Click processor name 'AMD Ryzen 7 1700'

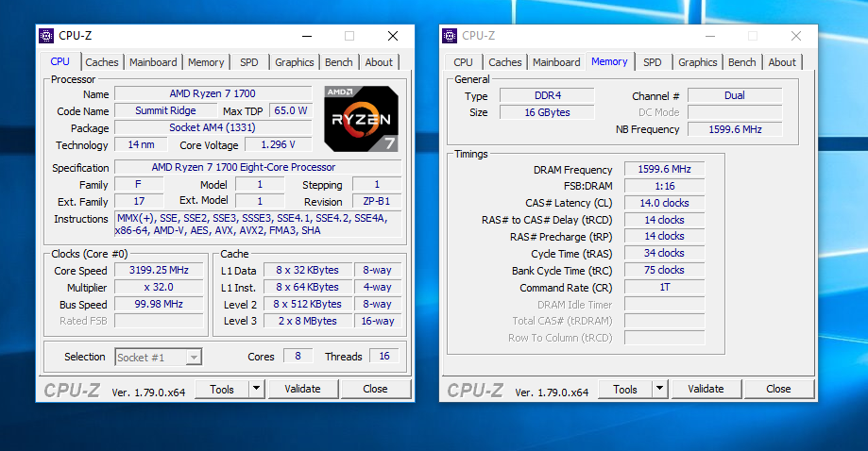[213, 94]
